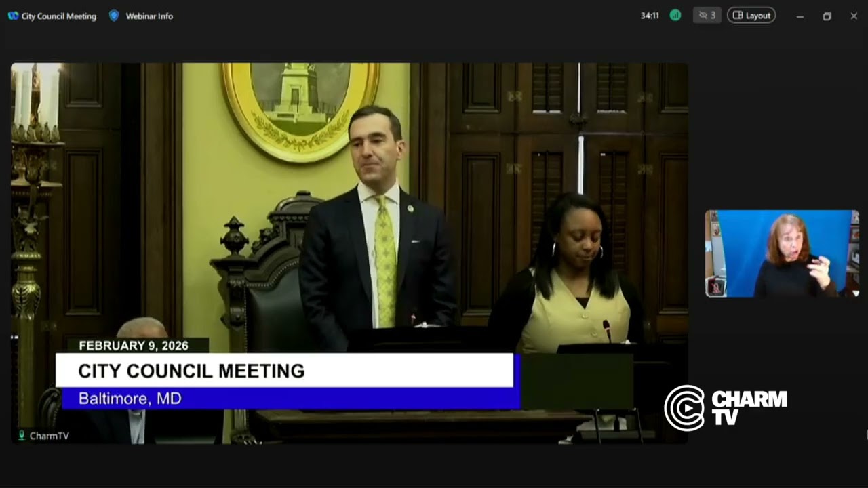Open the Webinar Info label
Viewport: 868px width, 488px height.
coord(149,16)
